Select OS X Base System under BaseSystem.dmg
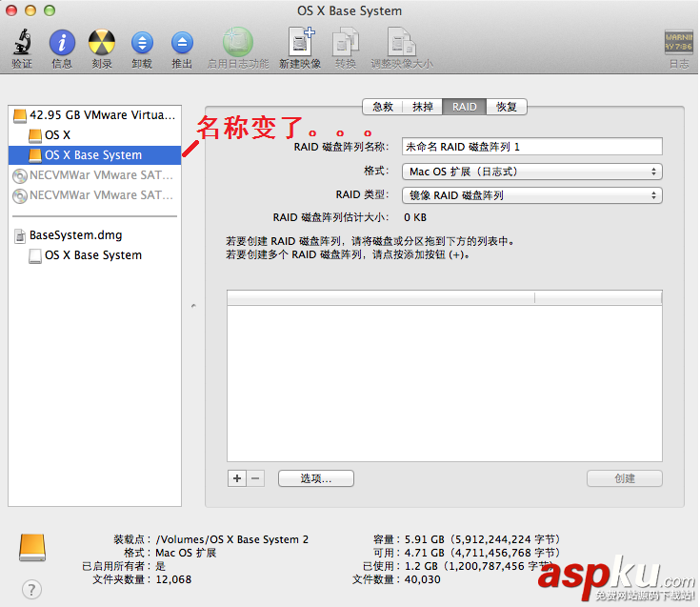 pos(94,255)
